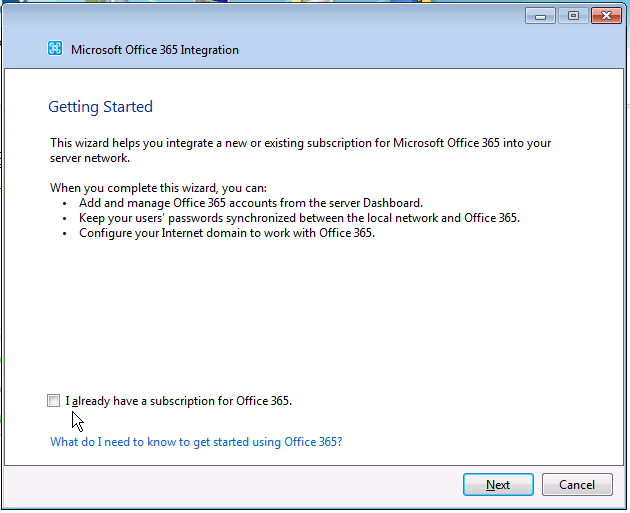
Task: Enable the already have a subscription checkbox
Action: (x=53, y=401)
